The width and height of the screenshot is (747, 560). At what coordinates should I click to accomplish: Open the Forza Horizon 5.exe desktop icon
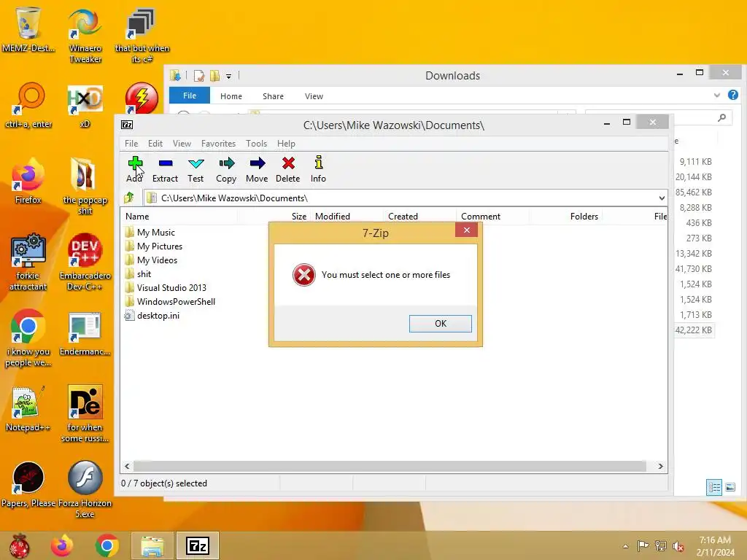coord(85,489)
